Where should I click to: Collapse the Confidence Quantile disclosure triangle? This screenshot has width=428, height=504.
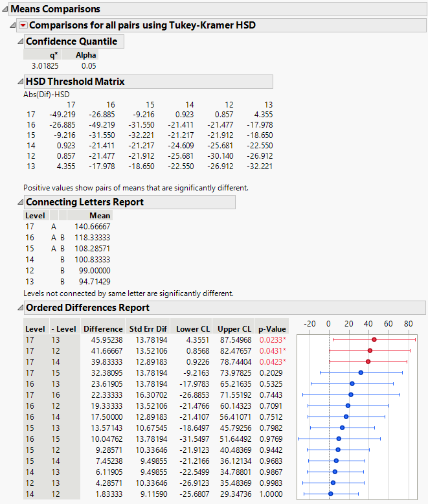pyautogui.click(x=19, y=41)
